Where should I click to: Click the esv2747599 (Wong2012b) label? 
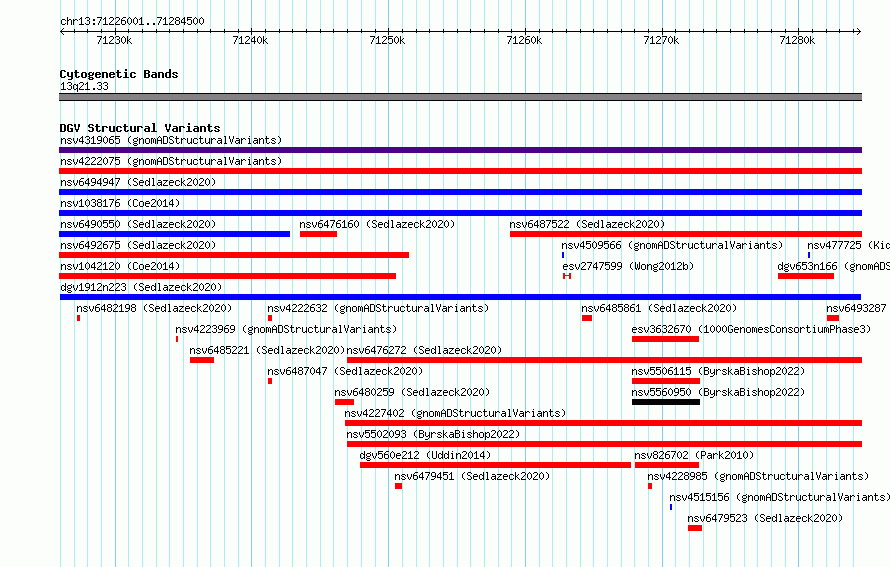(x=628, y=266)
